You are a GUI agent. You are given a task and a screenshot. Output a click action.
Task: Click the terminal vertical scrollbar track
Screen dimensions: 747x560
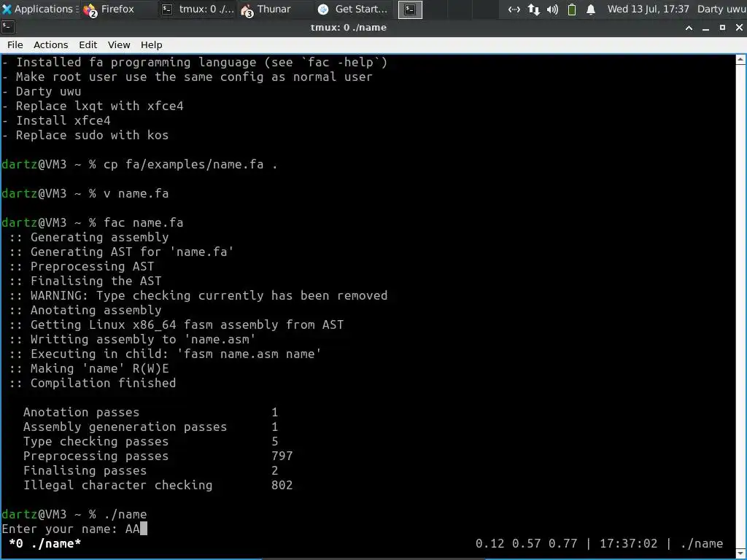(741, 306)
